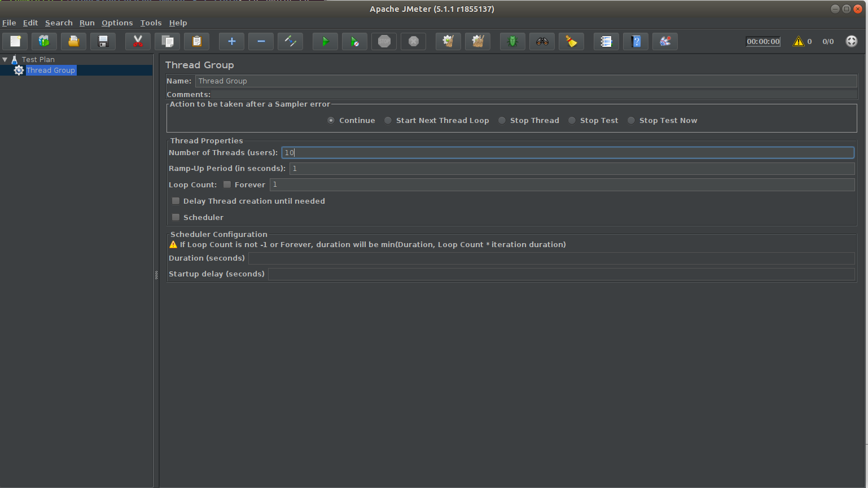Click the Stop test icon
The width and height of the screenshot is (868, 488).
click(384, 41)
